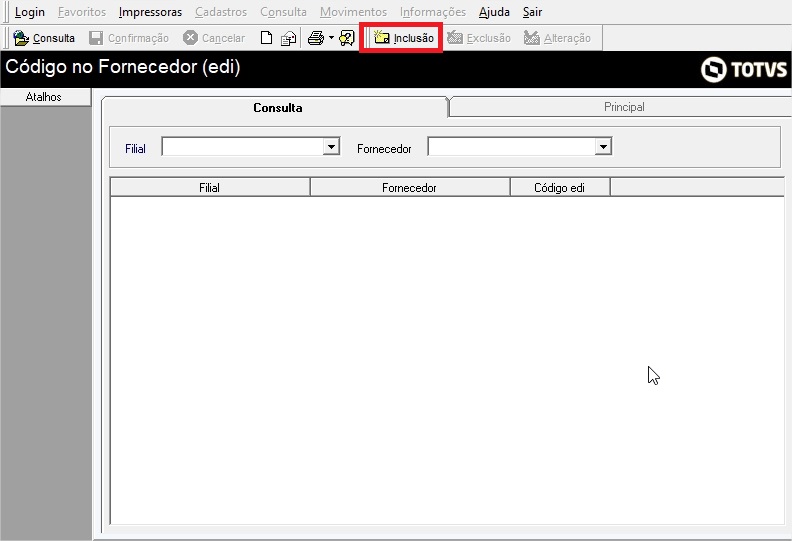The width and height of the screenshot is (792, 541).
Task: Click the Consulta toolbar button
Action: click(x=43, y=38)
